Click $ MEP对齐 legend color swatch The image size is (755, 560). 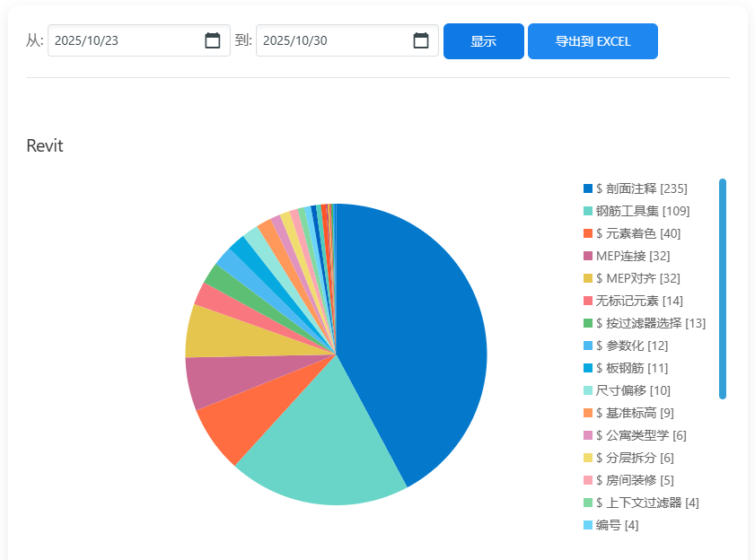(x=588, y=278)
